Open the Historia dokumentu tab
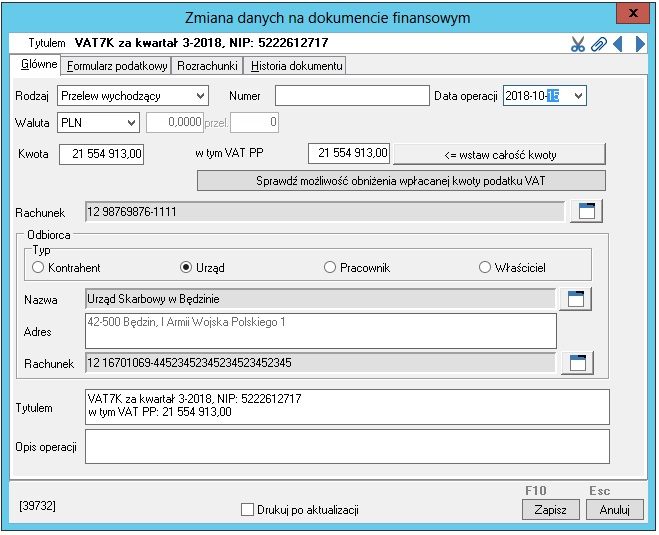The width and height of the screenshot is (659, 535). [x=296, y=66]
